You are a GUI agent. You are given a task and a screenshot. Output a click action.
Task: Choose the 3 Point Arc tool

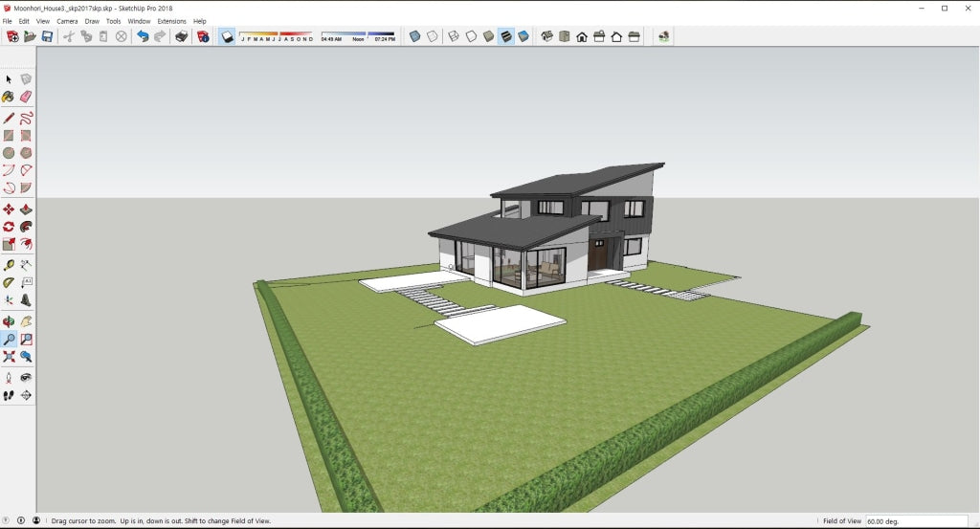(9, 187)
